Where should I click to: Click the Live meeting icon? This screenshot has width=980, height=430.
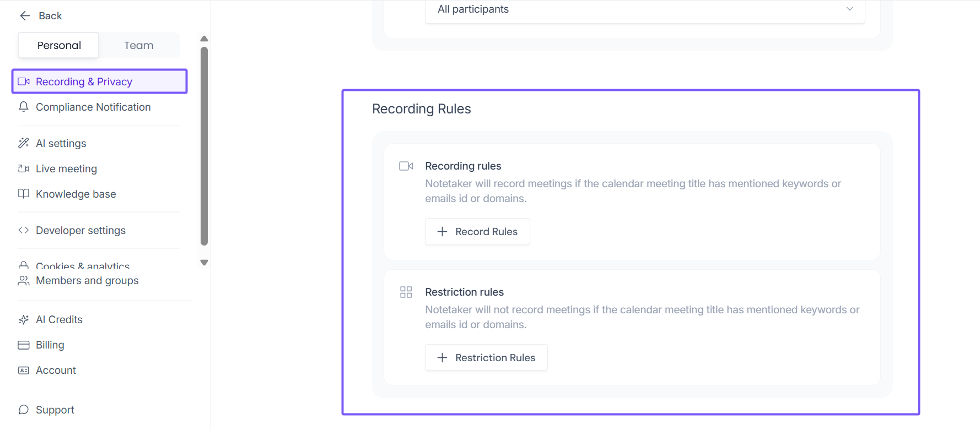click(24, 168)
